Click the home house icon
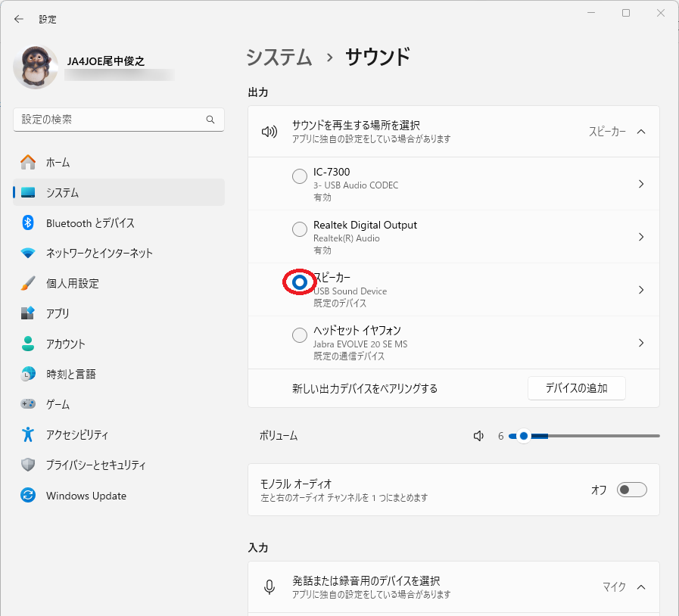 pos(28,162)
